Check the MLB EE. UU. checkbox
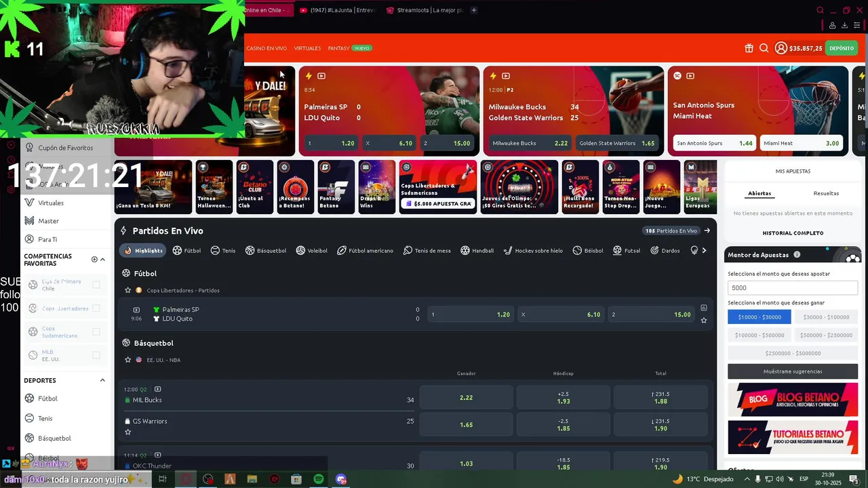868x488 pixels. point(96,355)
